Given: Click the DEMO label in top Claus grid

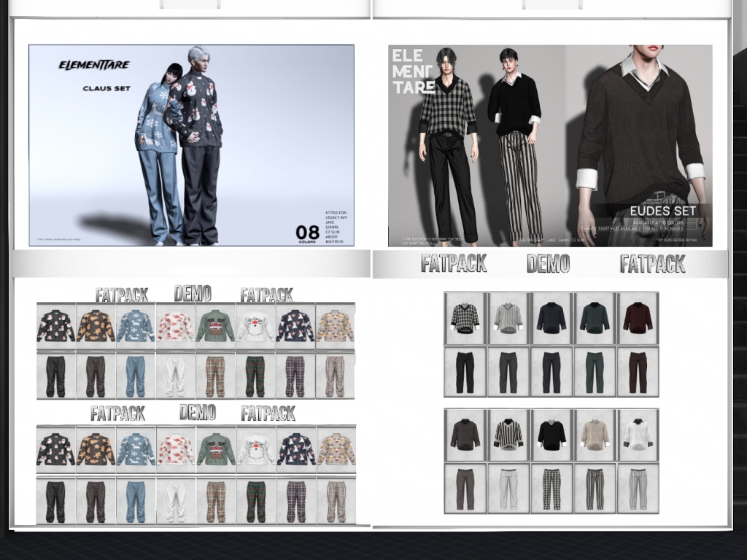Looking at the screenshot, I should 193,294.
